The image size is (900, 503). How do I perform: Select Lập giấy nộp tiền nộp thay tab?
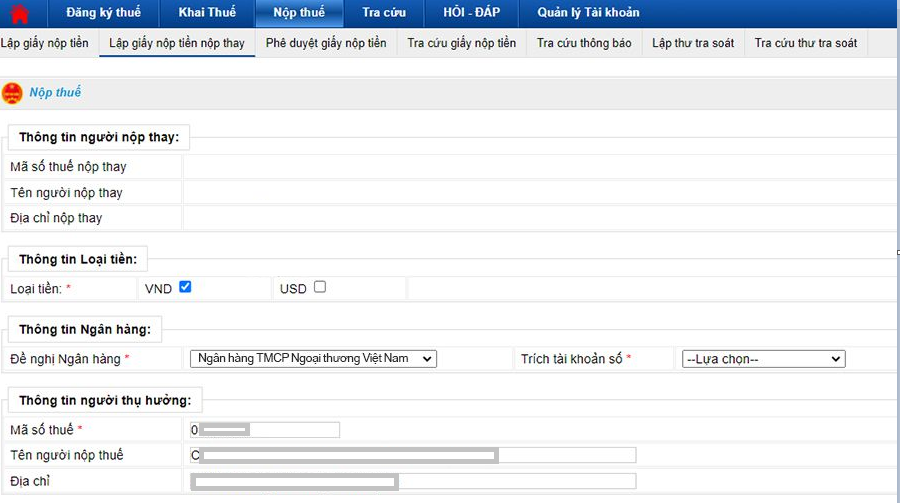176,44
